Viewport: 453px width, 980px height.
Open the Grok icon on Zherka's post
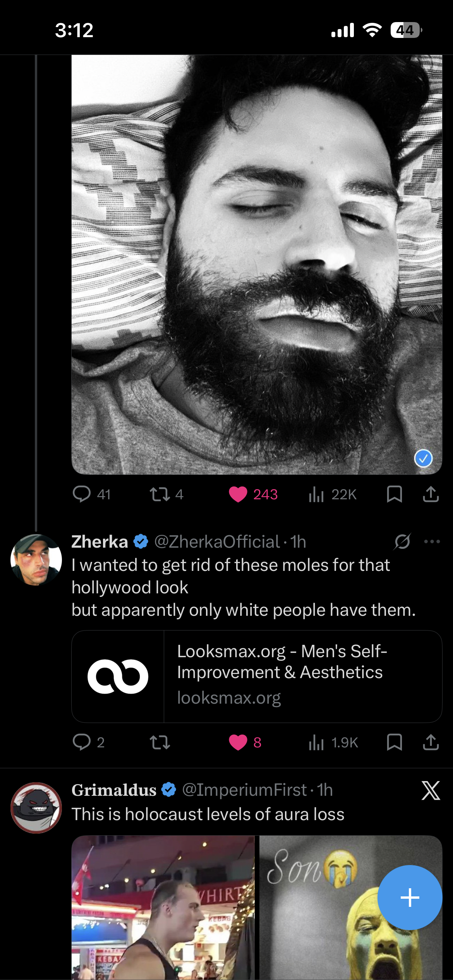click(402, 541)
